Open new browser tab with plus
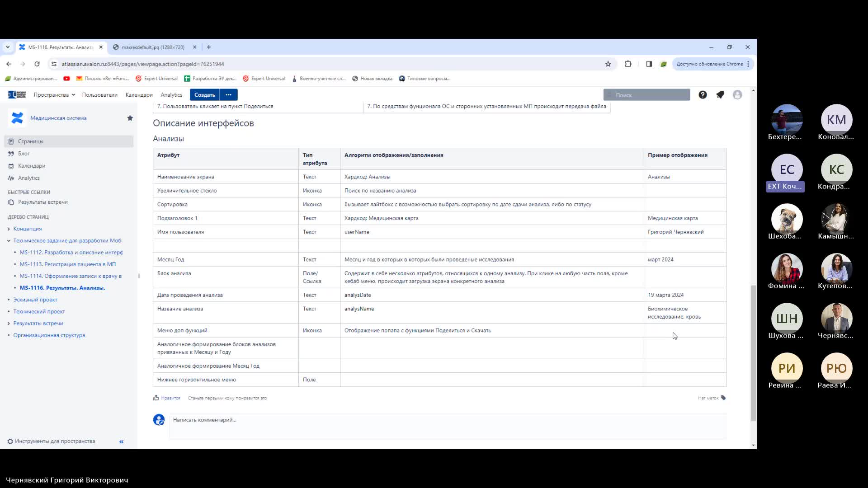 pyautogui.click(x=208, y=47)
